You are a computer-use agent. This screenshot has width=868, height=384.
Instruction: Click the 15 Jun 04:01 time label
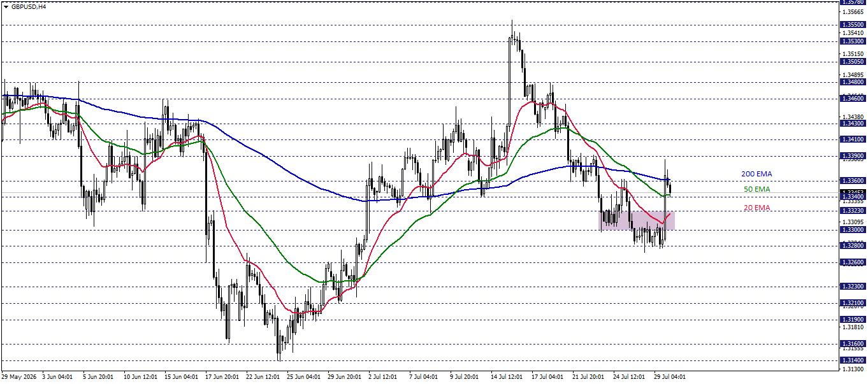(182, 377)
